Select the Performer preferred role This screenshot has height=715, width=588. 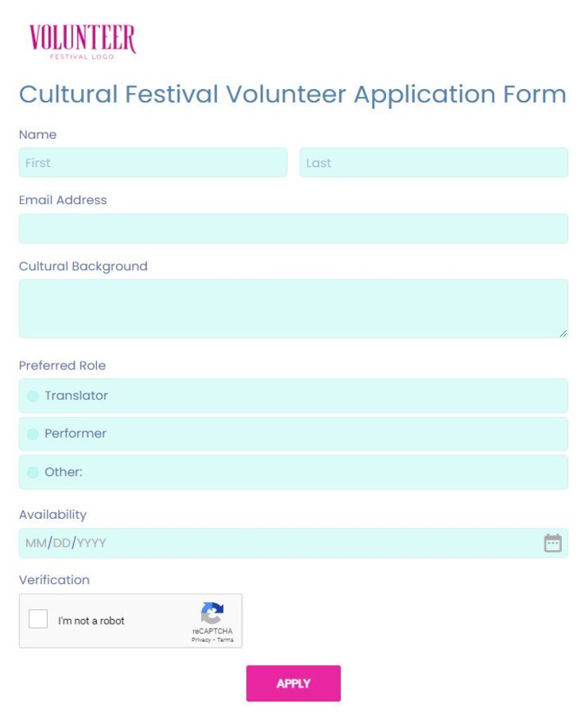(32, 434)
